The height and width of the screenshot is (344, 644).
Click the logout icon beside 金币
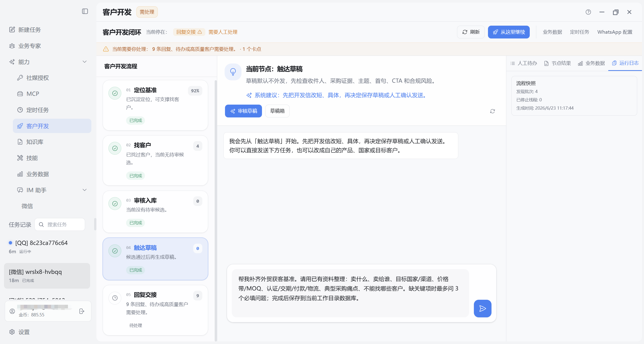tap(82, 311)
